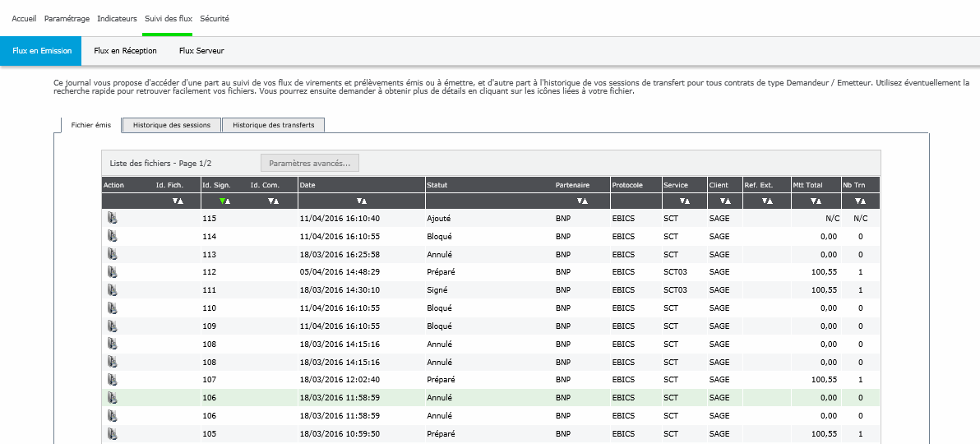This screenshot has height=444, width=980.
Task: Open the Flux Serveur section
Action: pyautogui.click(x=201, y=51)
